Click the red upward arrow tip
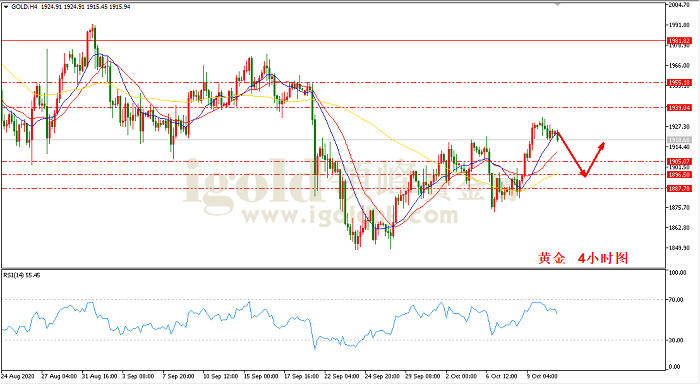The image size is (700, 384). coord(602,145)
